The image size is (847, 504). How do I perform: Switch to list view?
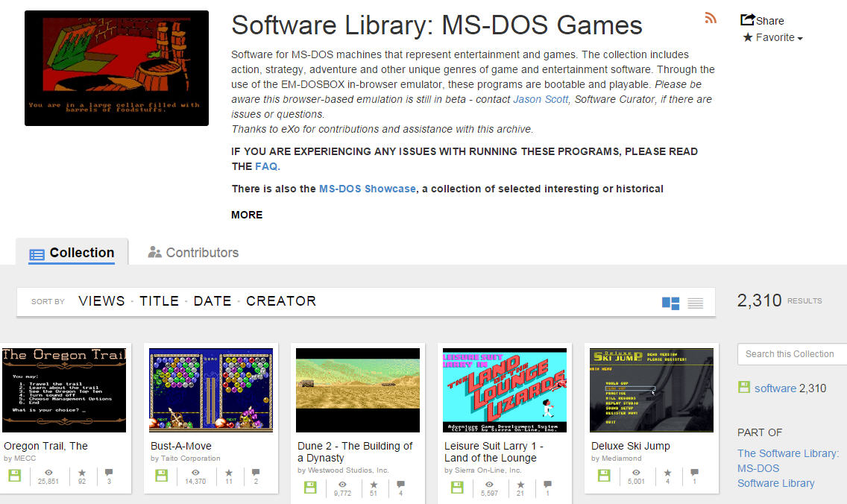[695, 303]
